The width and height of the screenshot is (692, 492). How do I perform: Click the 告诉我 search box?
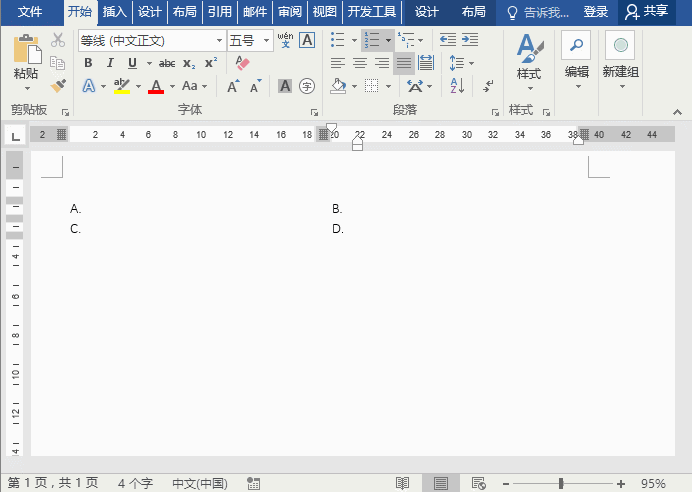pyautogui.click(x=540, y=12)
